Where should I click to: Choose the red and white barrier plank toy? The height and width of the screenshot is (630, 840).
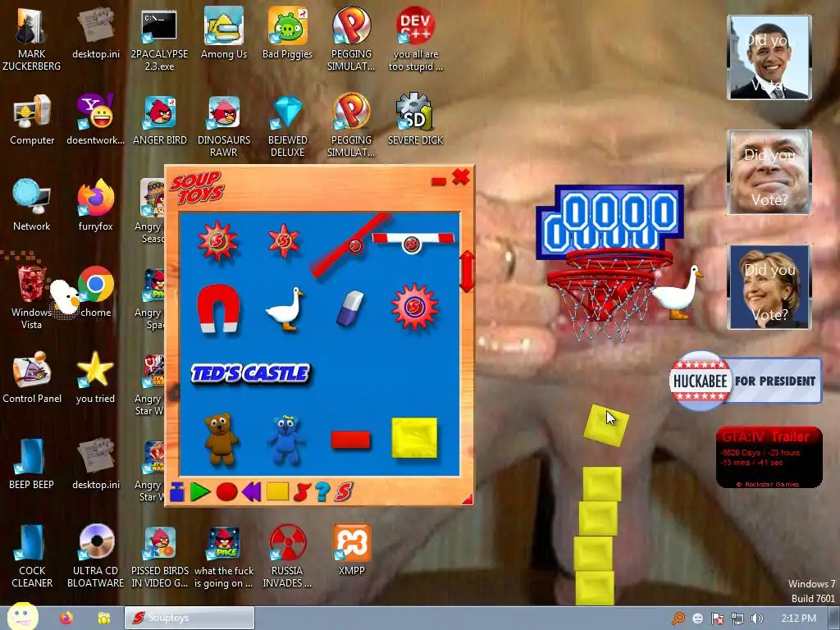pos(413,242)
